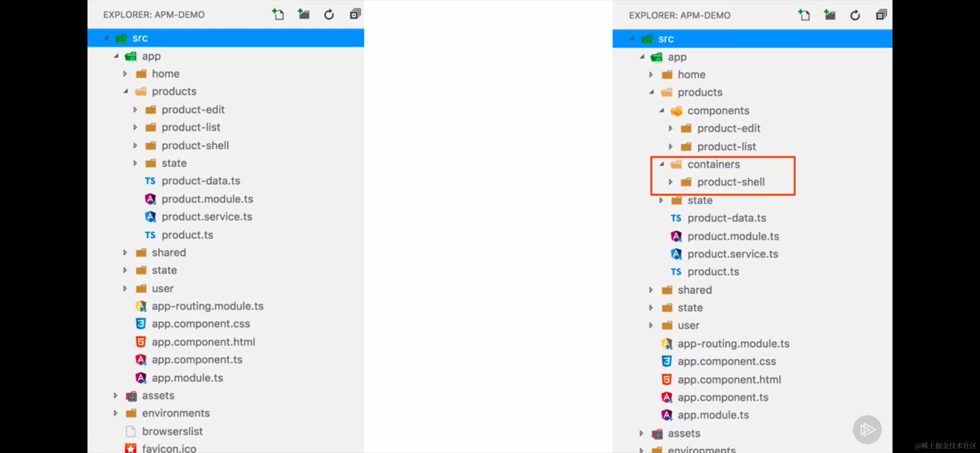The image size is (980, 453).
Task: Open browserslist file in left explorer
Action: coord(172,431)
